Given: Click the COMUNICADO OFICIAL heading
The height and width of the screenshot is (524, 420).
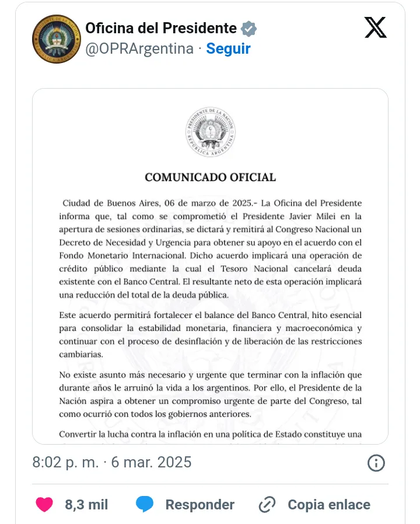Looking at the screenshot, I should coord(210,177).
